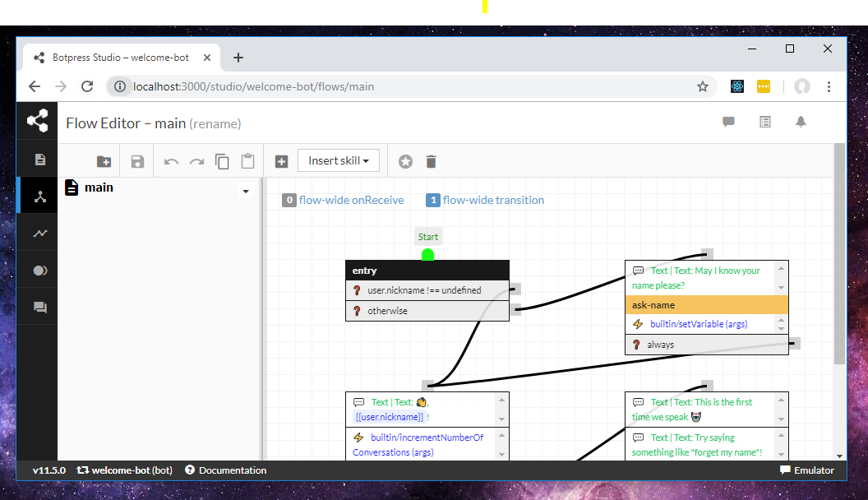The width and height of the screenshot is (868, 500).
Task: Go back in browser history
Action: 35,86
